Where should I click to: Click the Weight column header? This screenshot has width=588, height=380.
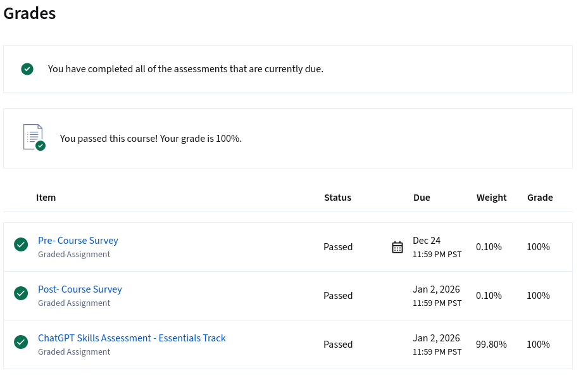tap(491, 198)
